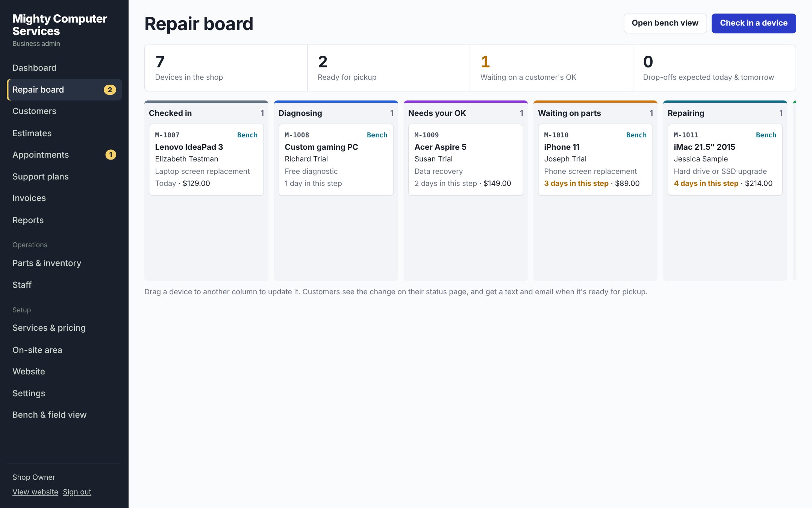812x508 pixels.
Task: Open Settings in sidebar
Action: 64,393
